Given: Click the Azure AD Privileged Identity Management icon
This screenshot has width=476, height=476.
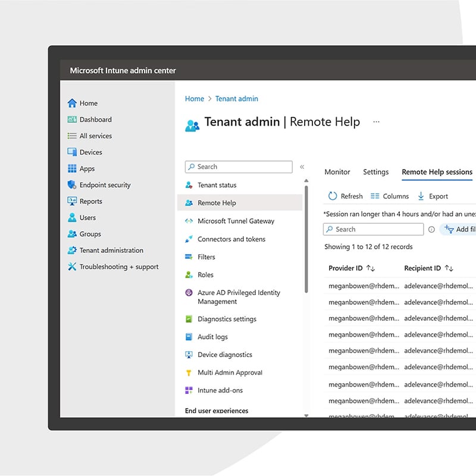Looking at the screenshot, I should pos(189,293).
